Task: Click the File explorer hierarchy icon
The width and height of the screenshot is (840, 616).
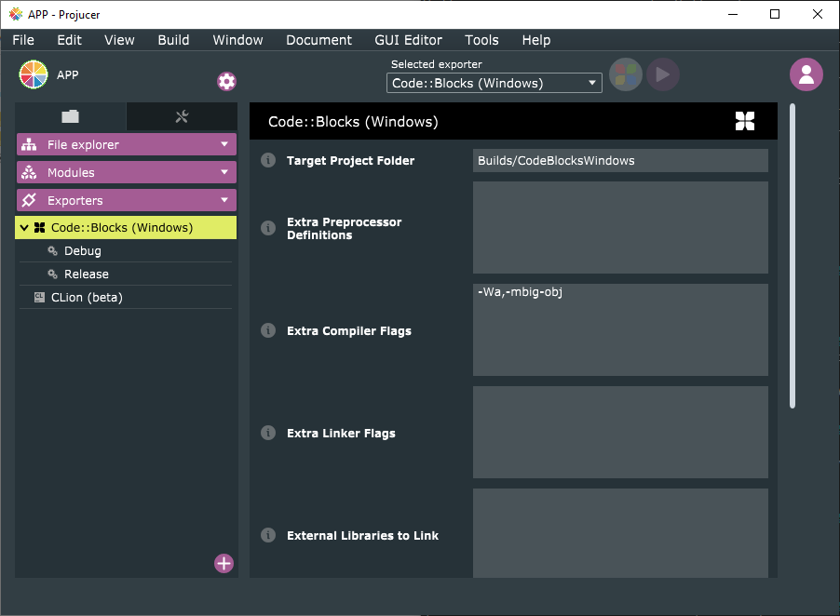Action: click(x=29, y=144)
